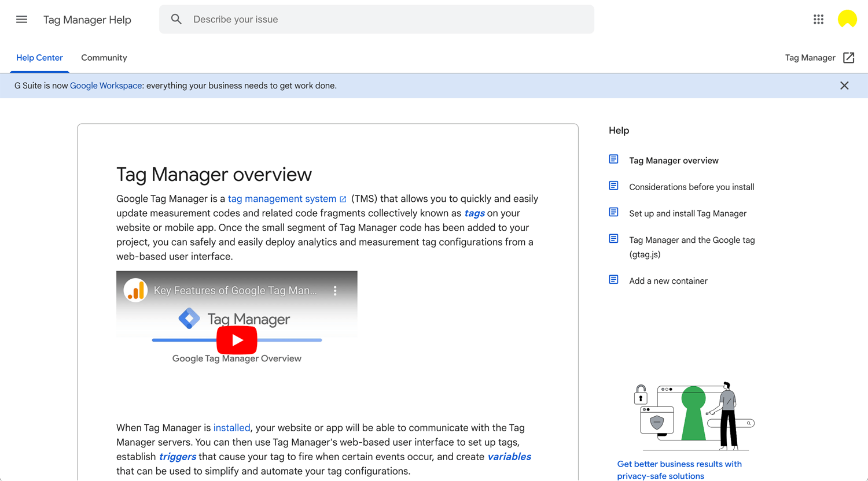This screenshot has width=868, height=481.
Task: Click the article icon beside Add a new container
Action: point(613,280)
